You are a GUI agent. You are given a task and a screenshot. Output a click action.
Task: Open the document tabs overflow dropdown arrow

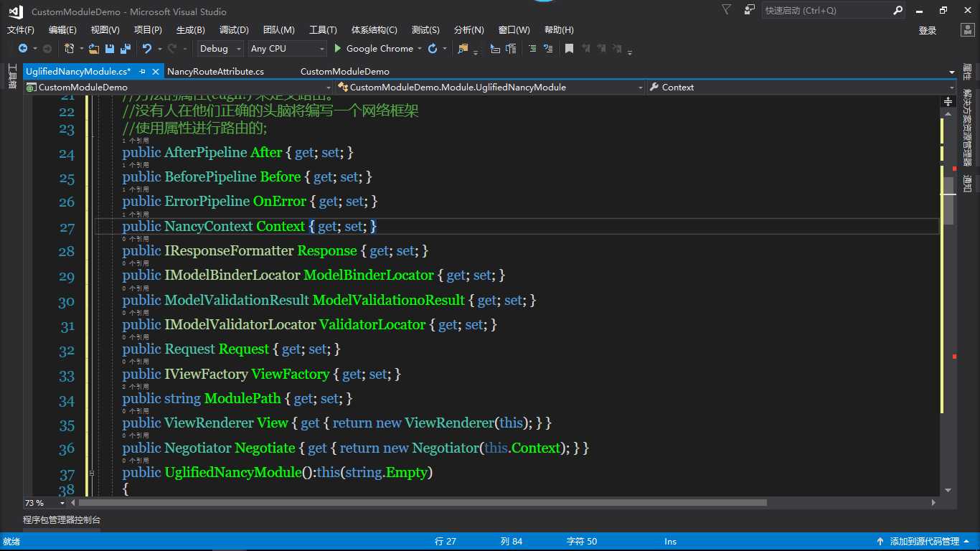coord(952,72)
